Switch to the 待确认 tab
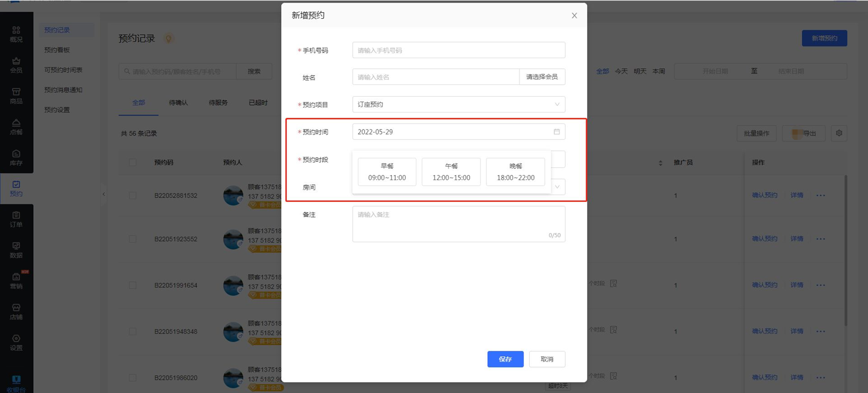868x393 pixels. pyautogui.click(x=178, y=103)
